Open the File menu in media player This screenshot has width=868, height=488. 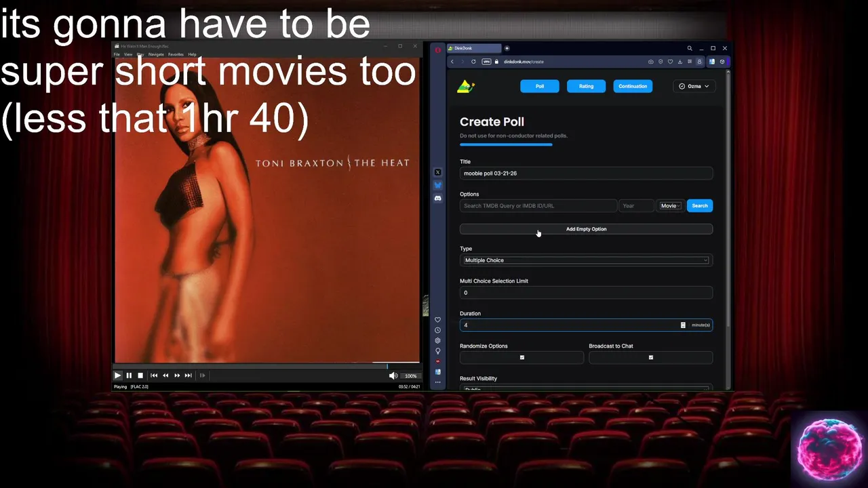[x=117, y=54]
